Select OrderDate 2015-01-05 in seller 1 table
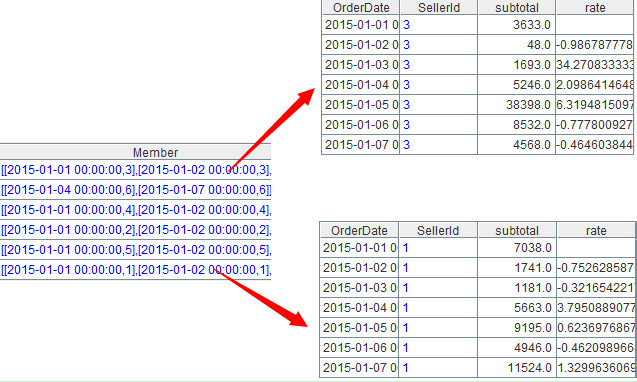Screen dimensions: 637x382 [359, 328]
